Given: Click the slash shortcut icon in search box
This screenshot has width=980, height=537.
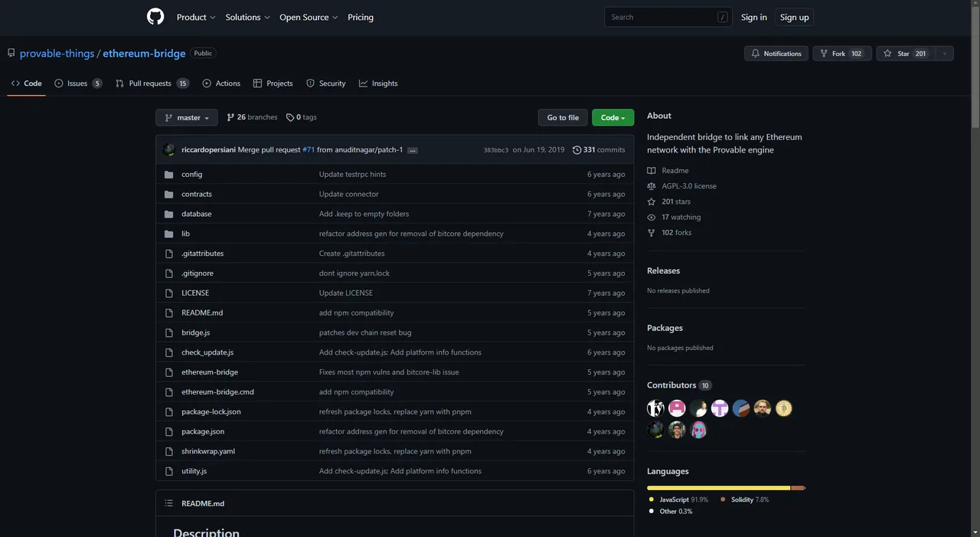Looking at the screenshot, I should tap(723, 17).
